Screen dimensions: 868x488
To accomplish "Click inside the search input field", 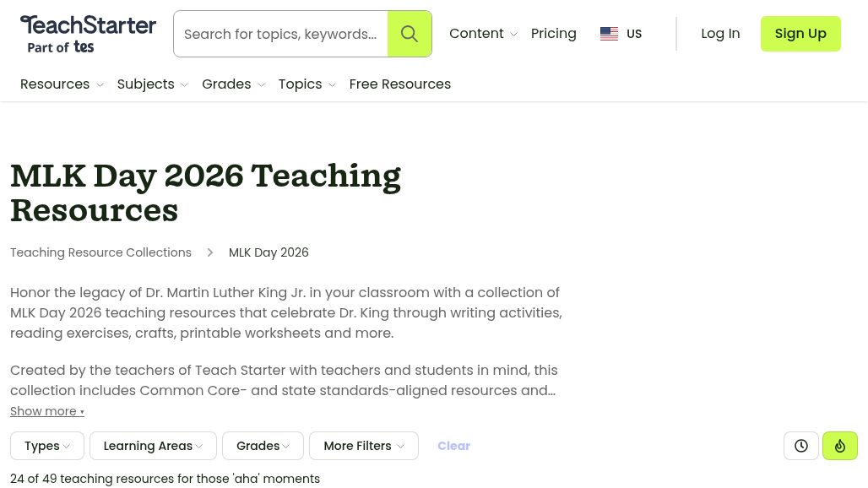I will [280, 34].
